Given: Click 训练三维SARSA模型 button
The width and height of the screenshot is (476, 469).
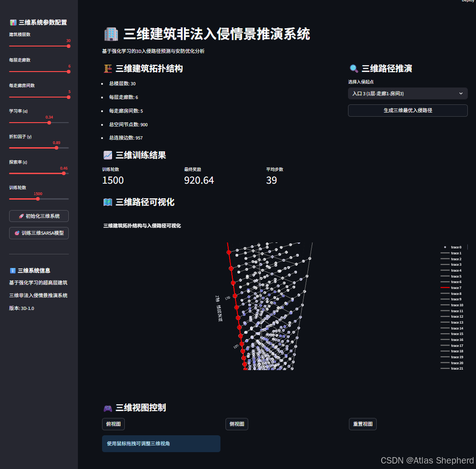Looking at the screenshot, I should 39,233.
